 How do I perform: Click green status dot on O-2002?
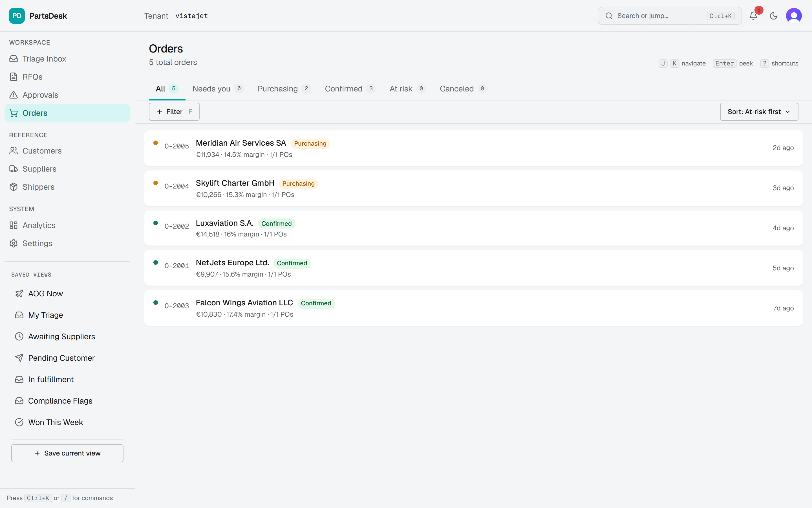pyautogui.click(x=156, y=223)
